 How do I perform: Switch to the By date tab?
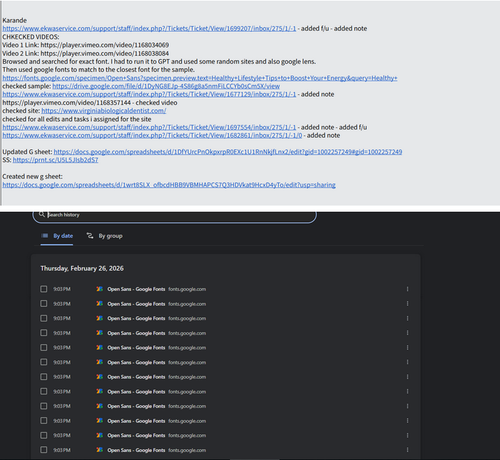[57, 236]
